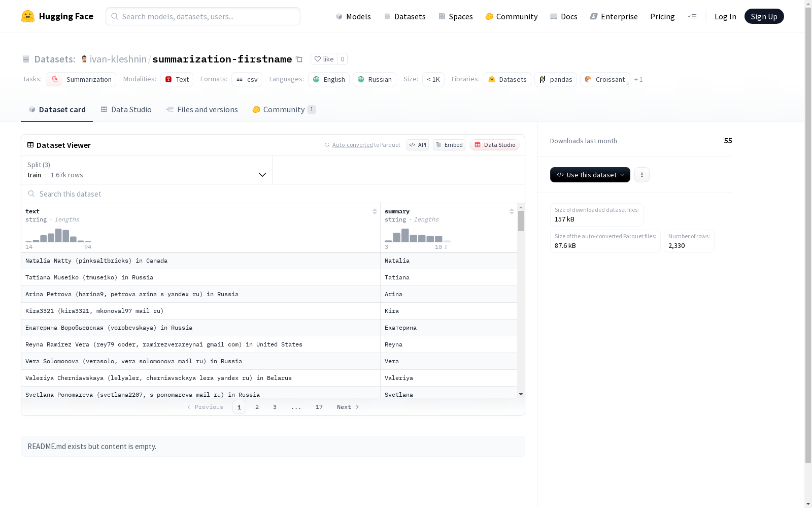Open the API button in viewer

pos(418,145)
